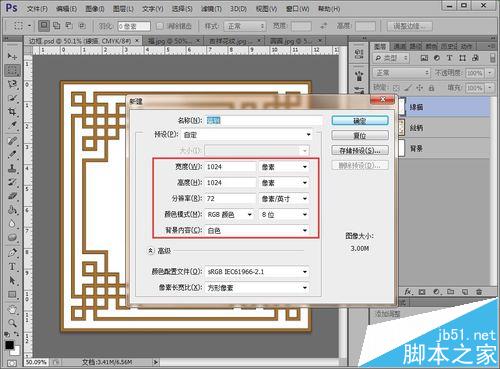Select the Eraser tool
The width and height of the screenshot is (500, 369).
pyautogui.click(x=12, y=196)
